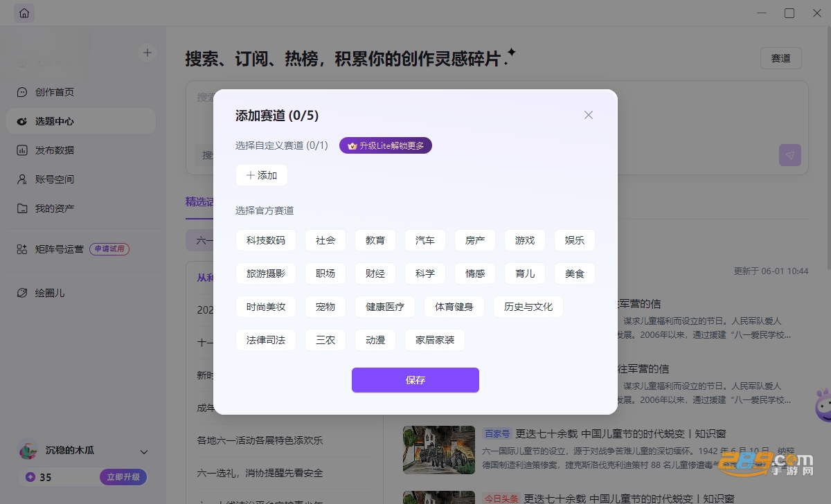Click the 申请试用 badge
The image size is (831, 504).
click(109, 249)
